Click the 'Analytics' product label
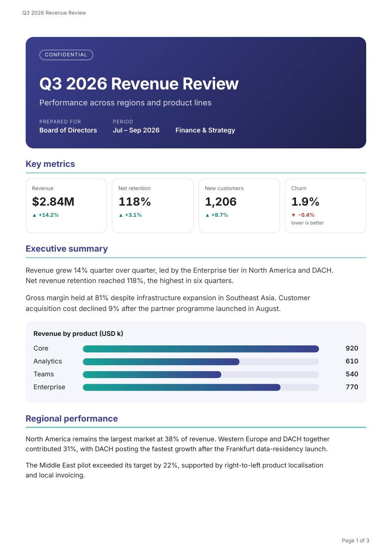This screenshot has width=392, height=554. [x=48, y=361]
